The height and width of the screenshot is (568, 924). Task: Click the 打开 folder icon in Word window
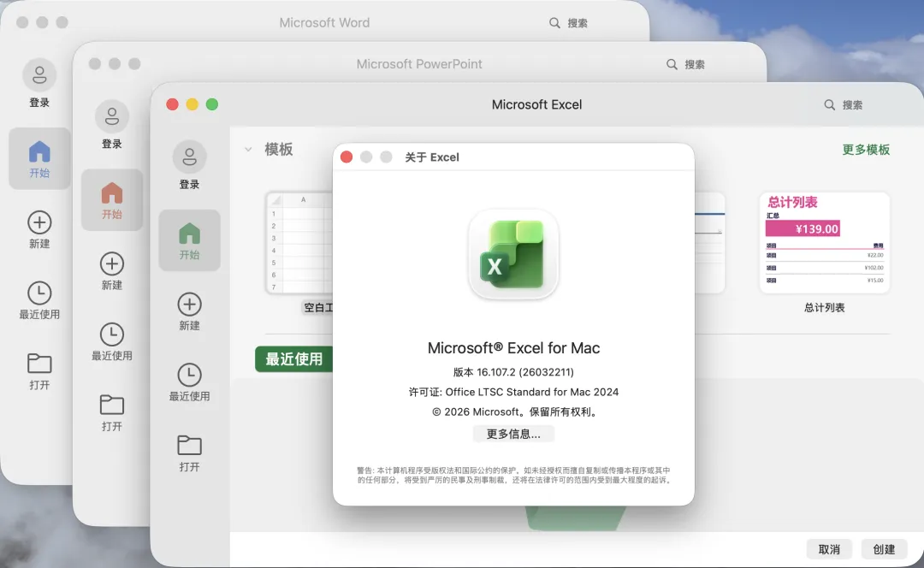39,364
